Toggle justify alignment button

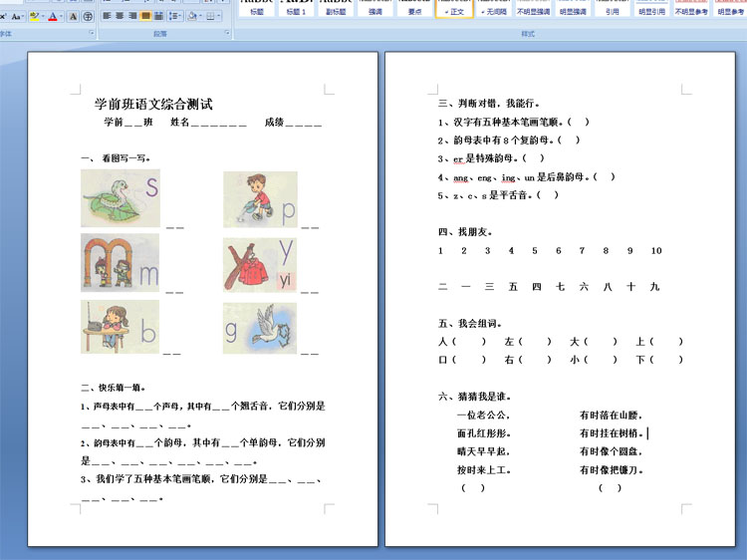145,16
